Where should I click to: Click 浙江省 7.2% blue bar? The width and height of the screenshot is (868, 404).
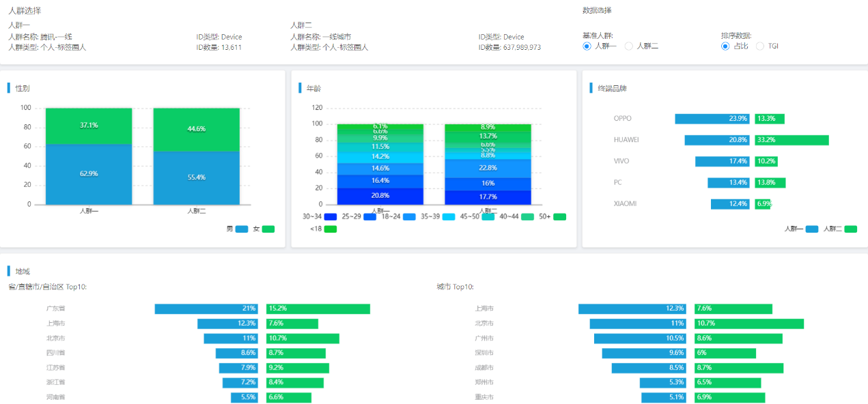(x=240, y=383)
